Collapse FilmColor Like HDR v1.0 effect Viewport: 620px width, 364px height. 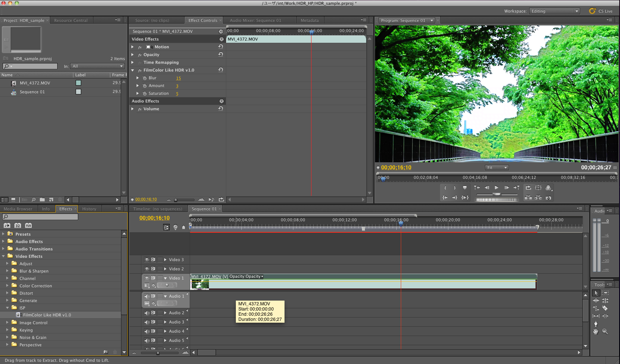pyautogui.click(x=132, y=70)
